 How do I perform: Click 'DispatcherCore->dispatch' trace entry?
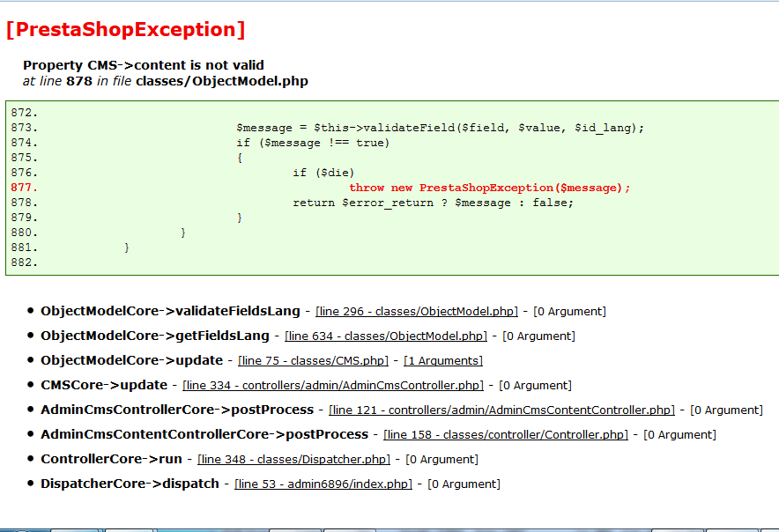(x=130, y=484)
